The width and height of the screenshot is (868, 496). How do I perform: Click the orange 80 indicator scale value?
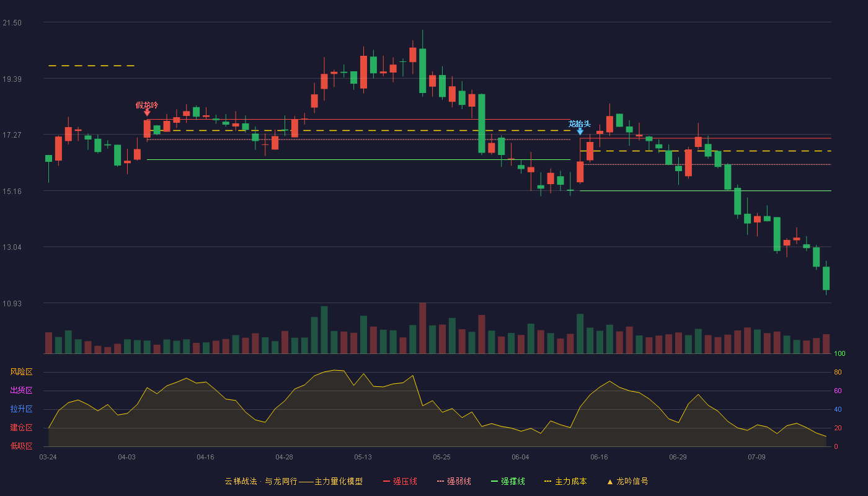click(838, 373)
